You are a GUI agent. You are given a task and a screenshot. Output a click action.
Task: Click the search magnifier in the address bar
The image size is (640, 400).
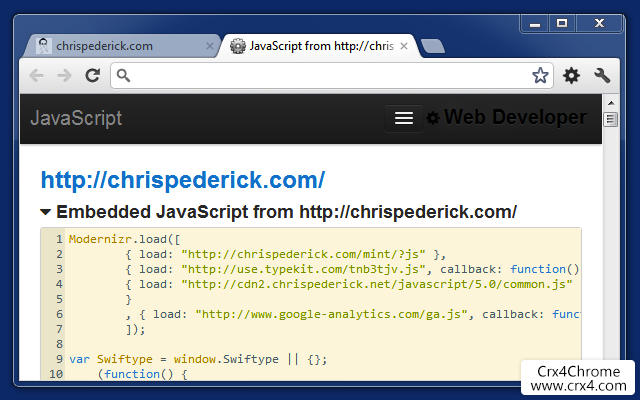123,76
